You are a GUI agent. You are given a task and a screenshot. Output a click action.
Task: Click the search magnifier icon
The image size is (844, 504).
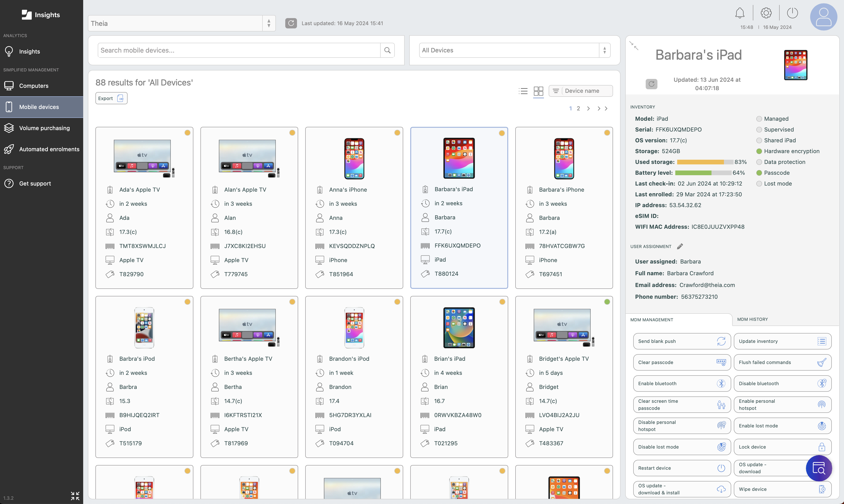click(387, 50)
